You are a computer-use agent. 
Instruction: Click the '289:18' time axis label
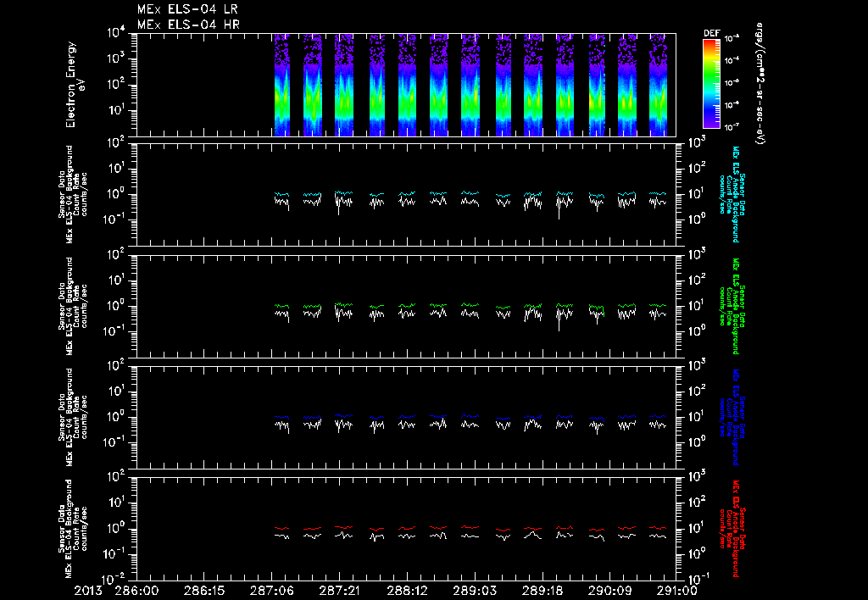coord(542,591)
